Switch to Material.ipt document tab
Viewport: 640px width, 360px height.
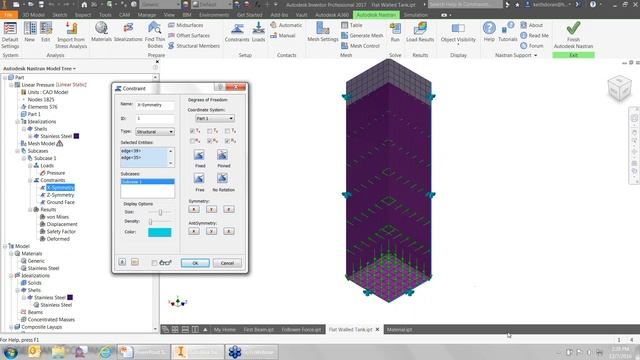click(400, 329)
